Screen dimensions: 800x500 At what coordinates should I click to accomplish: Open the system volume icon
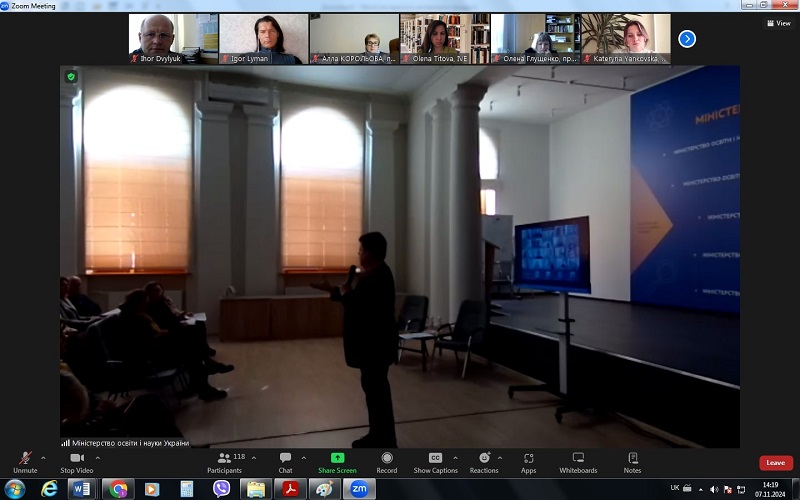click(714, 489)
